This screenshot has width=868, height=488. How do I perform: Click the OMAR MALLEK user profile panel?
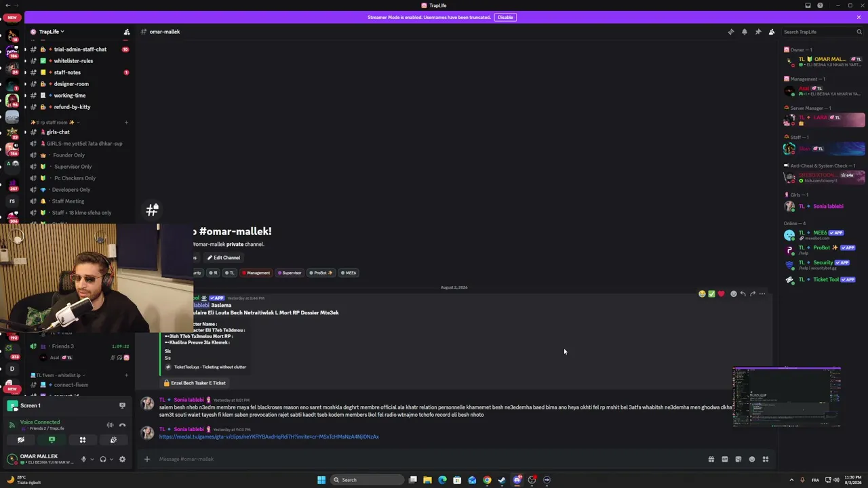pos(41,459)
